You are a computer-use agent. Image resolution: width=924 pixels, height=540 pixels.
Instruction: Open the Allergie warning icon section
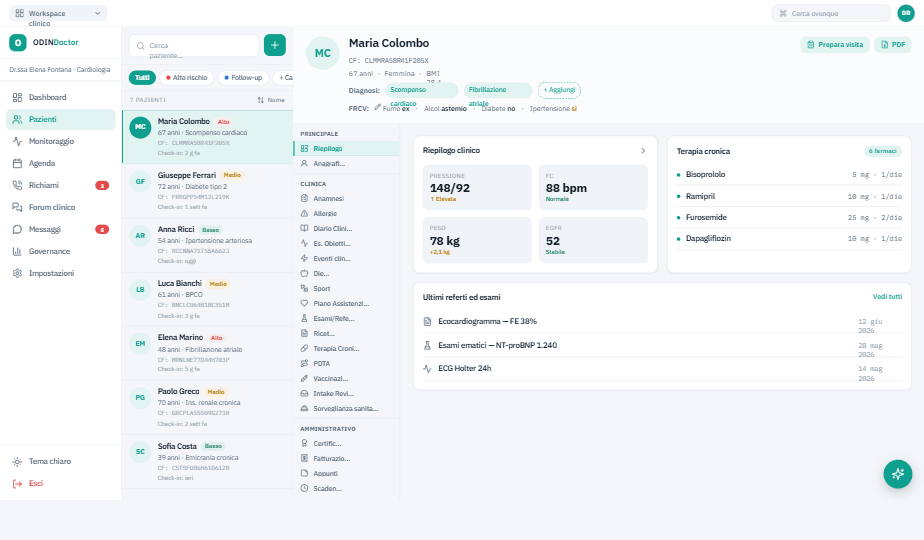point(304,213)
